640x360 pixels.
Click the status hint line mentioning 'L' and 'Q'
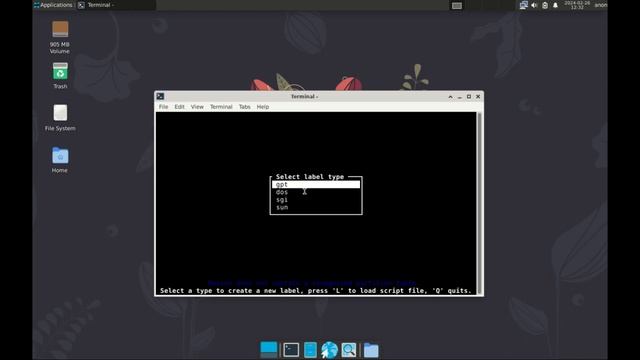coord(316,291)
